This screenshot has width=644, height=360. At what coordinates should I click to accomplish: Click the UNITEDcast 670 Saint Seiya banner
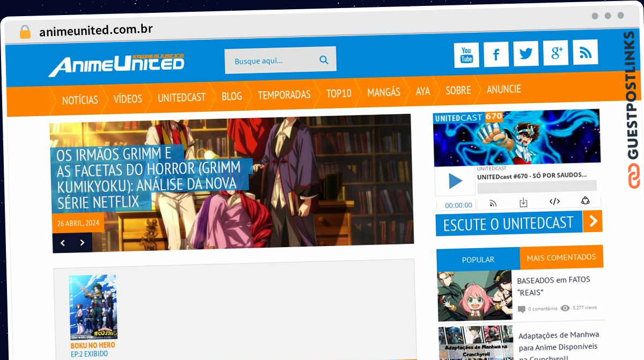click(517, 138)
